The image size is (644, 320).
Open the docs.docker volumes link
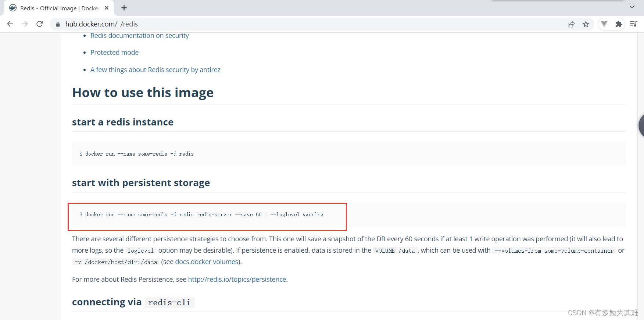tap(207, 262)
